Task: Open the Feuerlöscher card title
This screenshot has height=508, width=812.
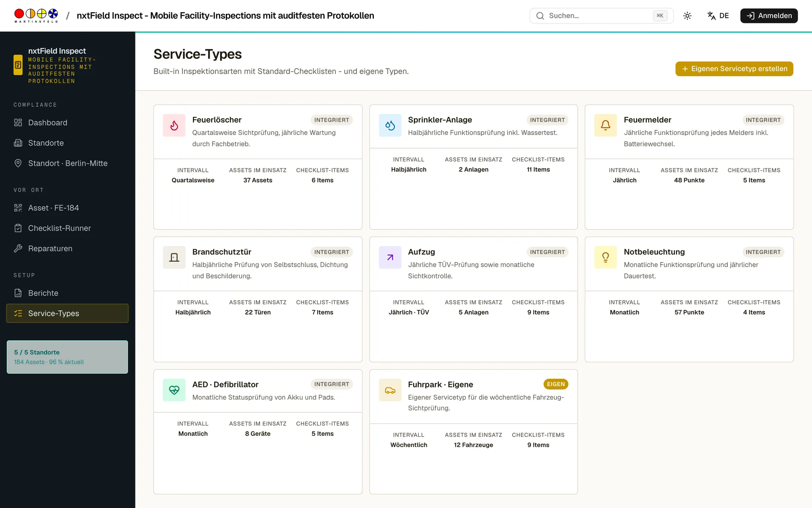Action: click(217, 120)
